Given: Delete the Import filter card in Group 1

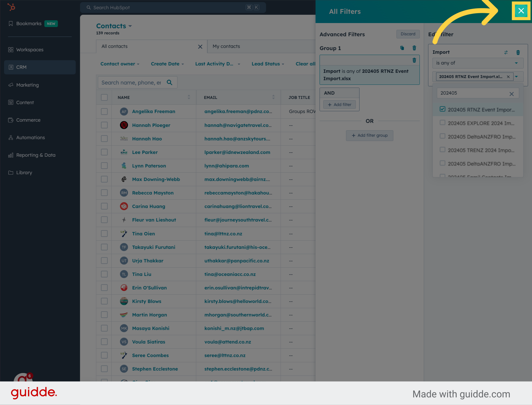Looking at the screenshot, I should click(x=414, y=60).
